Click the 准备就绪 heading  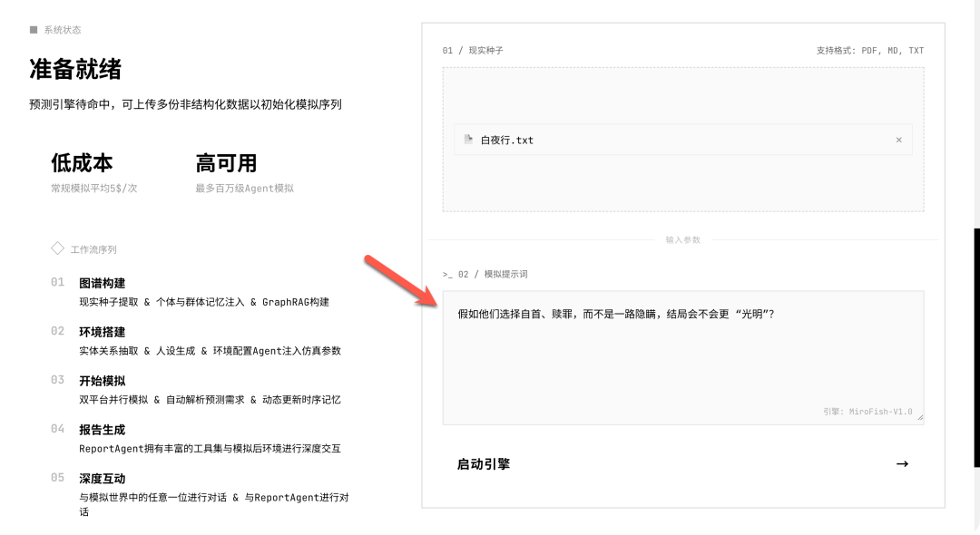click(75, 69)
